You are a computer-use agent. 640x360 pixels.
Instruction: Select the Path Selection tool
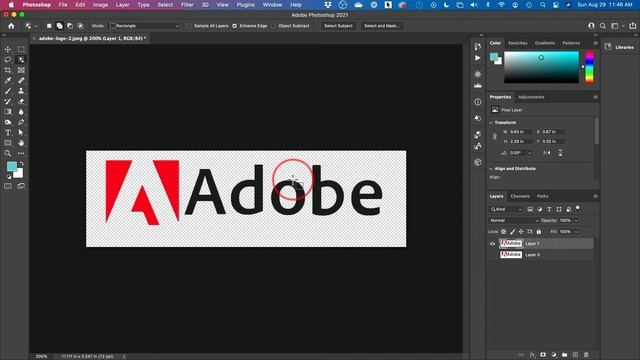coord(21,133)
